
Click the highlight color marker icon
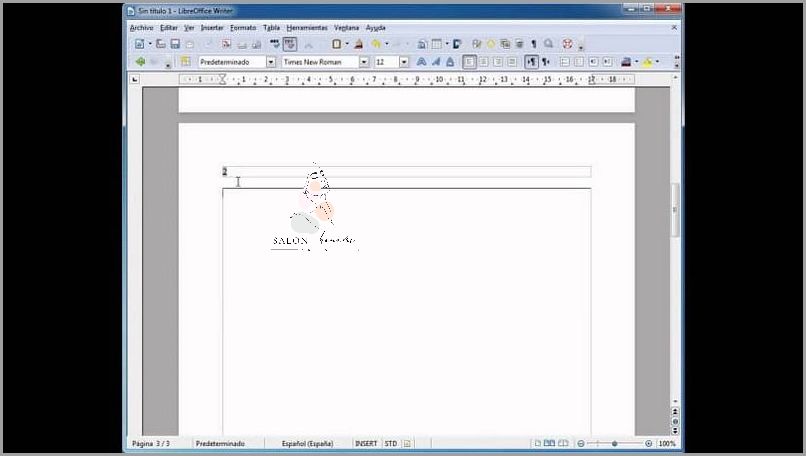(x=647, y=62)
